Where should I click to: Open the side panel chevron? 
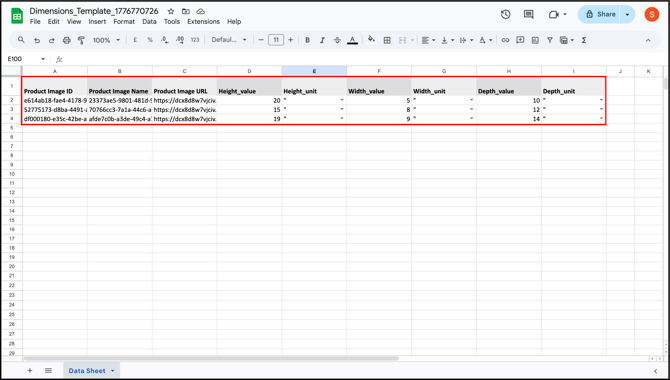[x=655, y=371]
